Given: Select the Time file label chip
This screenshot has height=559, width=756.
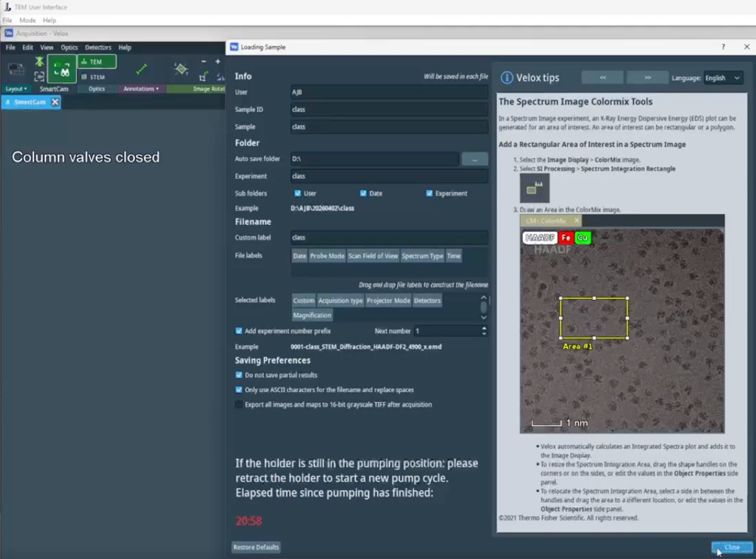Looking at the screenshot, I should tap(454, 256).
